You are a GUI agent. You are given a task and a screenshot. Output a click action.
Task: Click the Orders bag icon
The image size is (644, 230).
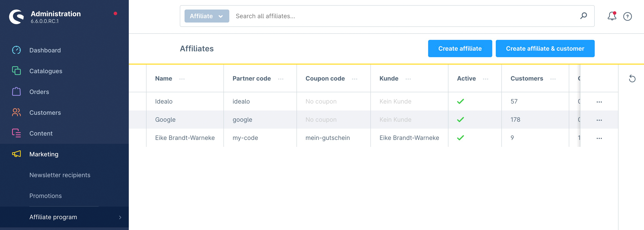coord(16,92)
